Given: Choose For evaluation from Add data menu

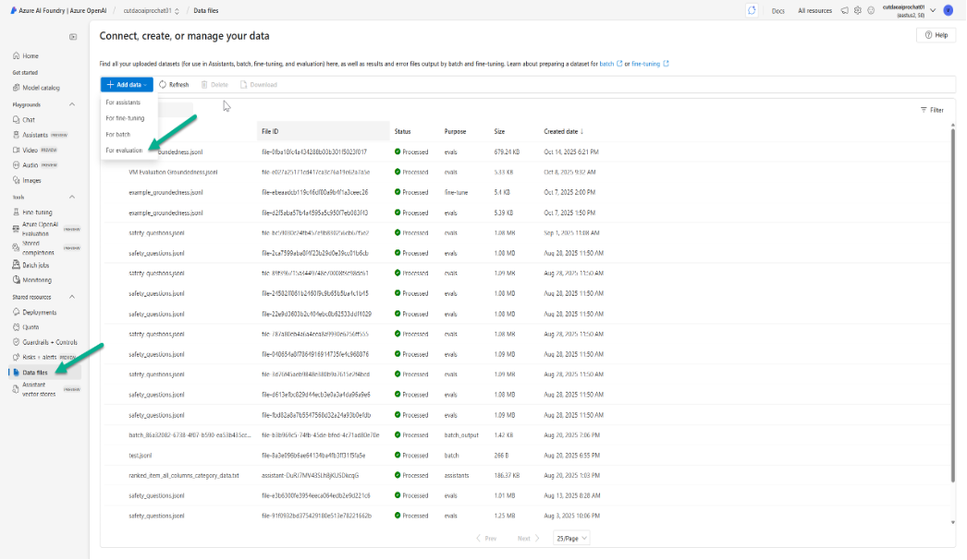Looking at the screenshot, I should pyautogui.click(x=127, y=151).
